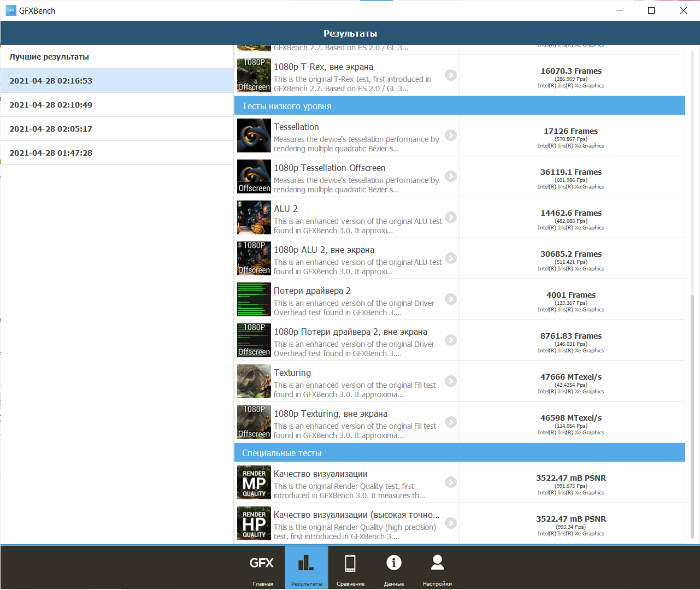
Task: Select result session 2021-04-28 01:47:28
Action: [x=117, y=153]
